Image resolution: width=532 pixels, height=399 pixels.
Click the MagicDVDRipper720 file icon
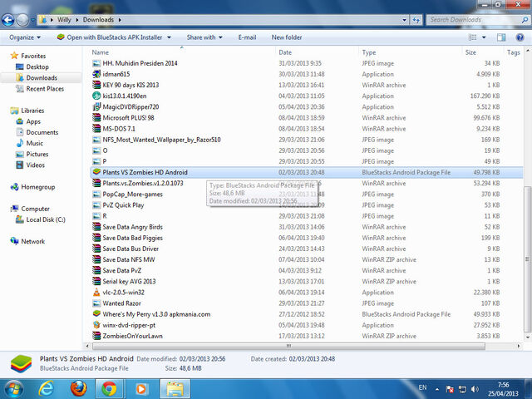point(96,107)
